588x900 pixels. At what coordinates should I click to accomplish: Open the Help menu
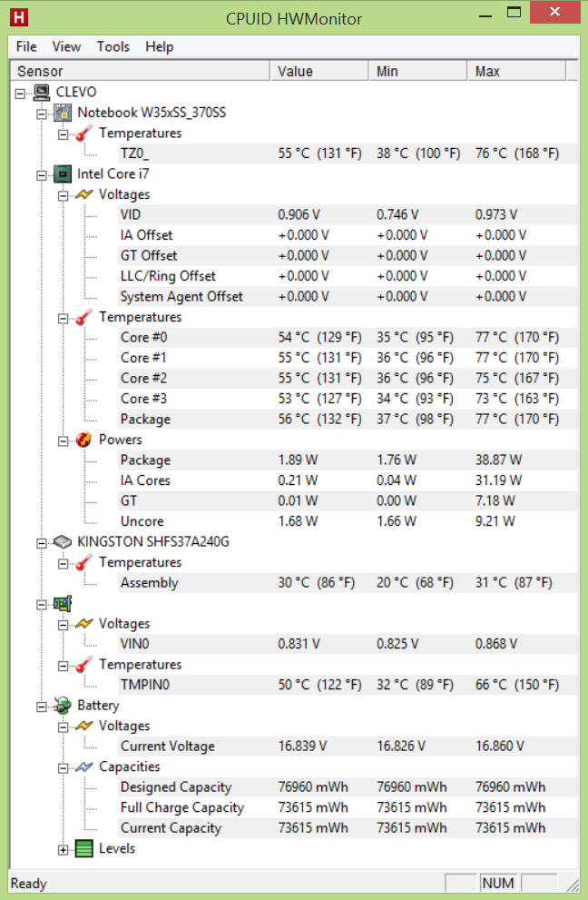[x=160, y=46]
